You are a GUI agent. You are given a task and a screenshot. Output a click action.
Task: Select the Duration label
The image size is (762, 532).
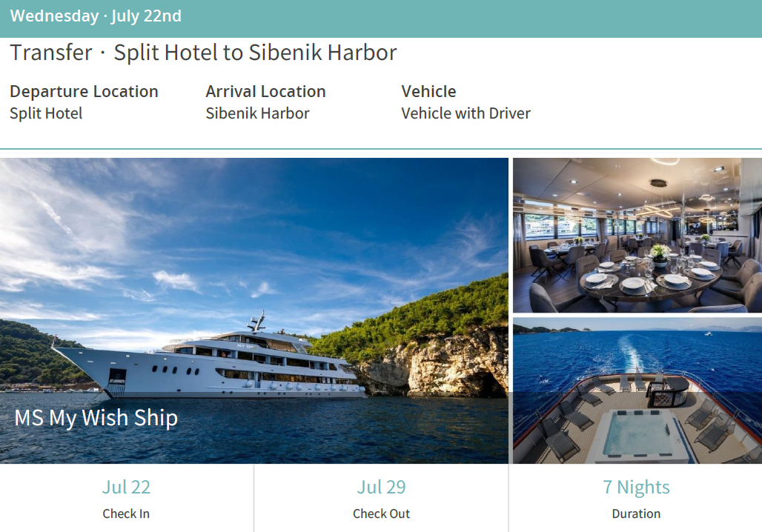point(636,513)
